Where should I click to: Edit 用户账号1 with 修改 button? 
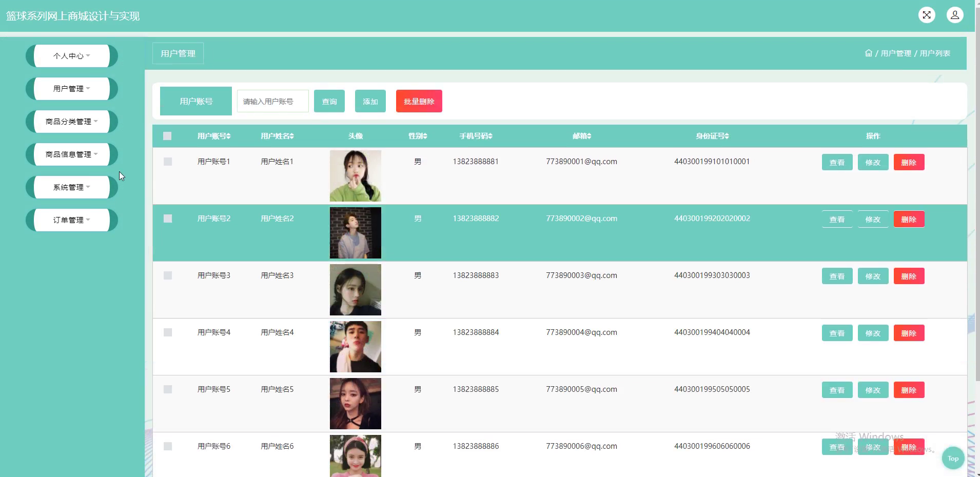(873, 162)
